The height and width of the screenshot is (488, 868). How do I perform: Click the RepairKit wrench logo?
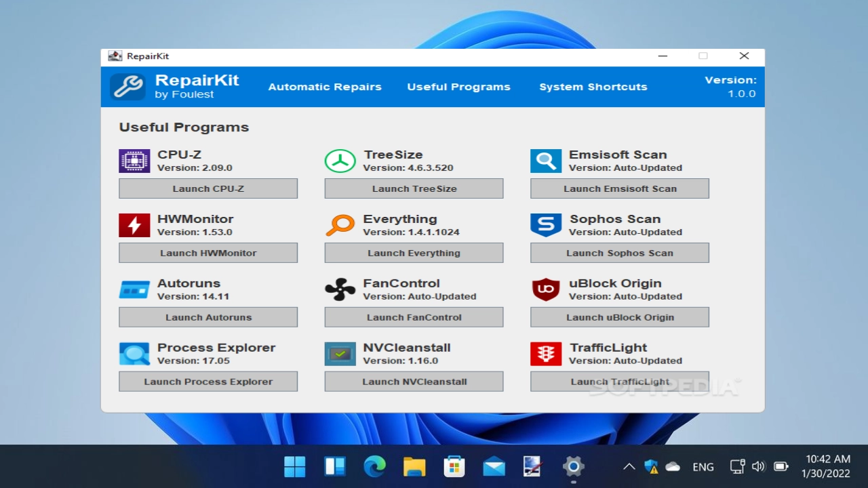click(127, 87)
